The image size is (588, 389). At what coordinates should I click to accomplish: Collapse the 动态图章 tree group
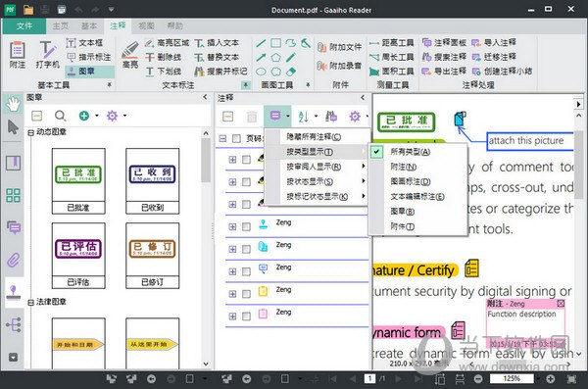(30, 132)
